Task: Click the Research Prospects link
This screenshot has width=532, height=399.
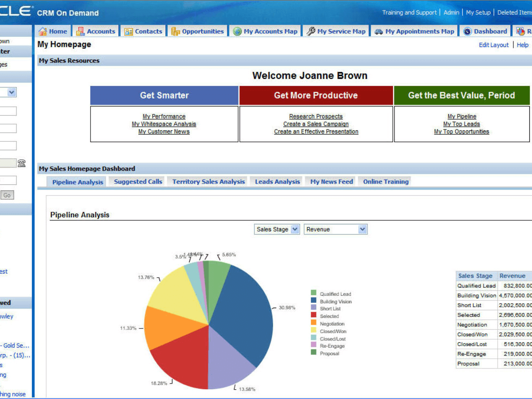Action: (316, 117)
